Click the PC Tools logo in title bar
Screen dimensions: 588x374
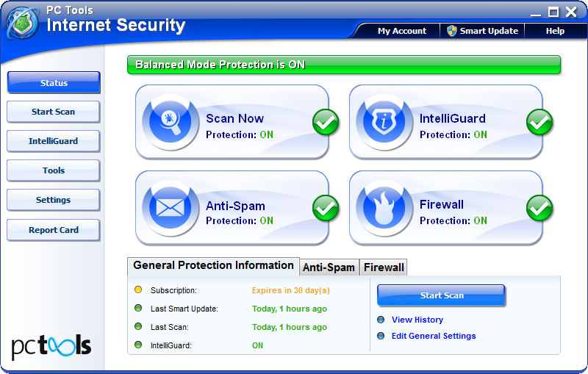pyautogui.click(x=23, y=22)
